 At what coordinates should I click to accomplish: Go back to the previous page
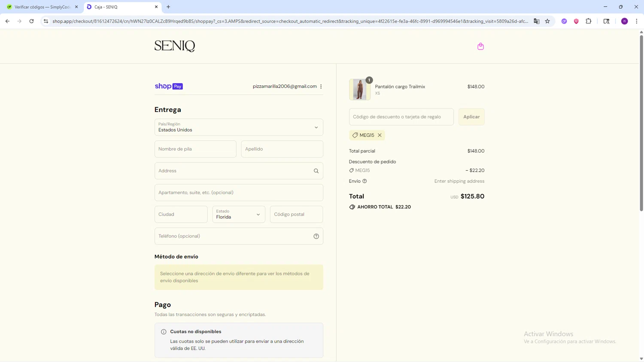pos(7,21)
